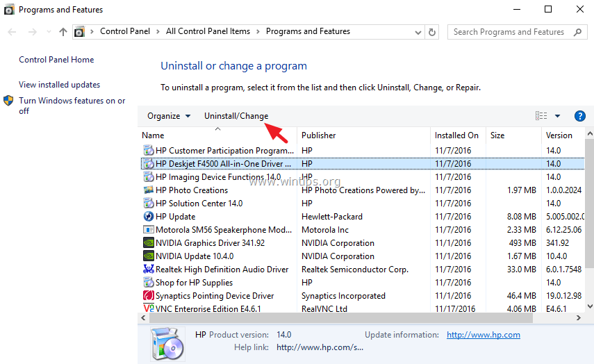
Task: Select NVIDIA Update 10.4.0 icon
Action: [149, 256]
